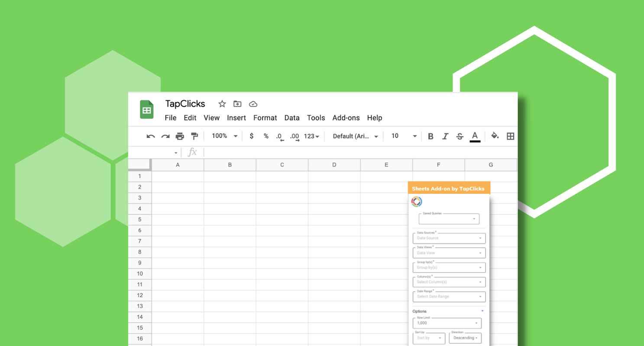Toggle italic formatting
This screenshot has width=644, height=346.
[x=445, y=136]
